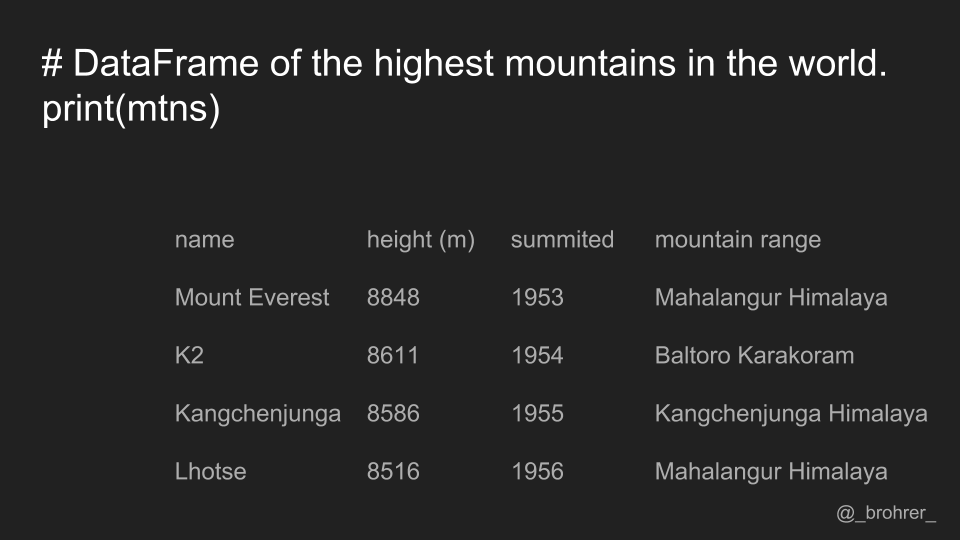The height and width of the screenshot is (540, 960).
Task: Click the DataFrame comment title line
Action: [x=465, y=65]
